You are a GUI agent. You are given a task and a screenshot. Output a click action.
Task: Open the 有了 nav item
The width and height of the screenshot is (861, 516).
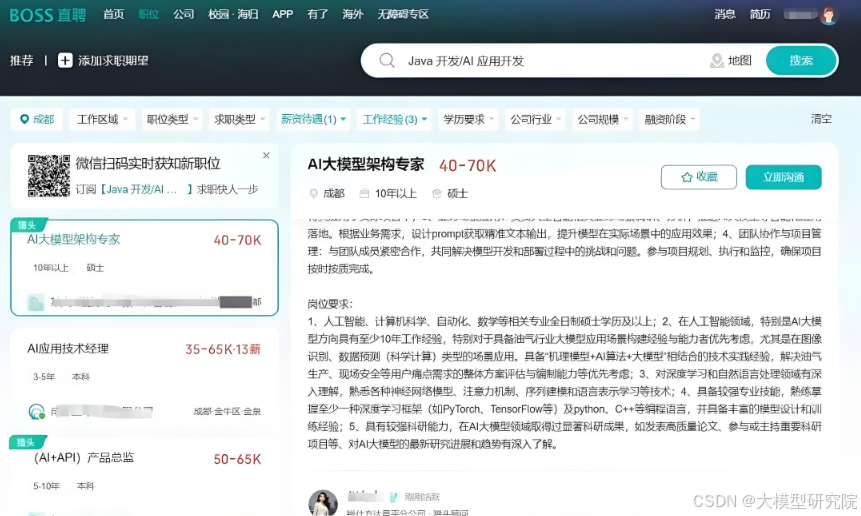317,14
